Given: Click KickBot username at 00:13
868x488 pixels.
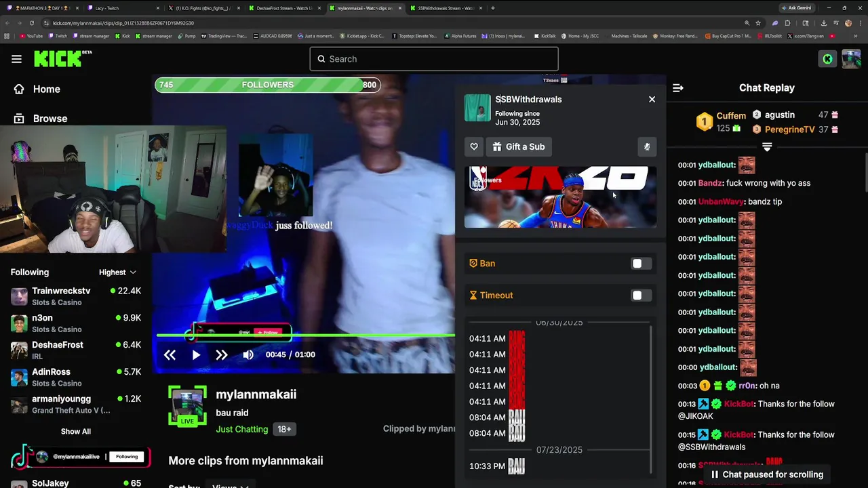Looking at the screenshot, I should [x=739, y=404].
